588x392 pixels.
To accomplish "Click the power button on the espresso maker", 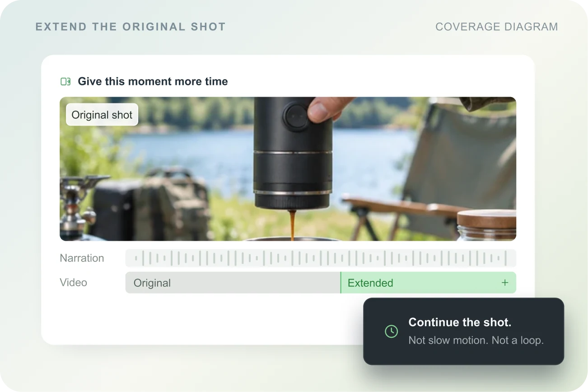I will 295,116.
